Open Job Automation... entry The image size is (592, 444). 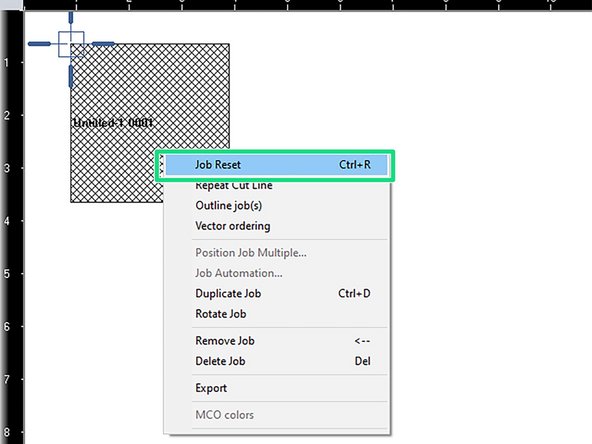click(276, 273)
